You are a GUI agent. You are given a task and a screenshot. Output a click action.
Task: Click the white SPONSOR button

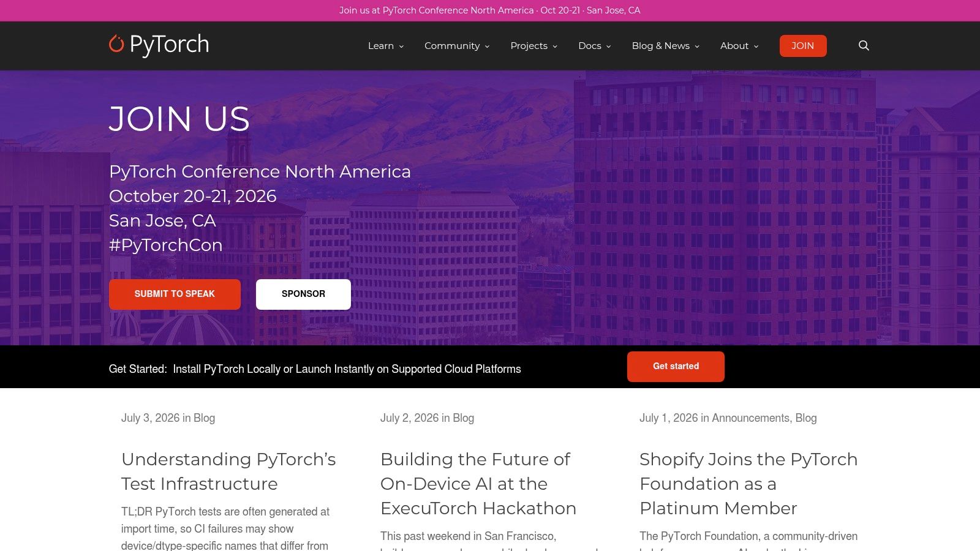(x=303, y=294)
